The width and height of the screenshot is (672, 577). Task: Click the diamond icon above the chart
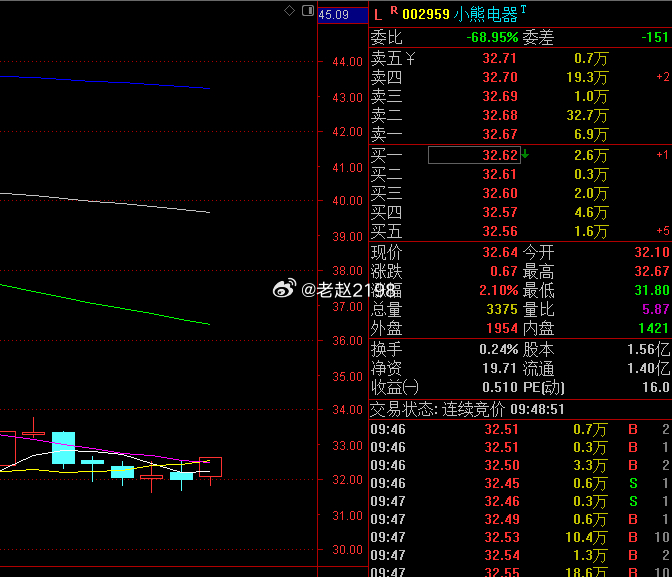[289, 10]
